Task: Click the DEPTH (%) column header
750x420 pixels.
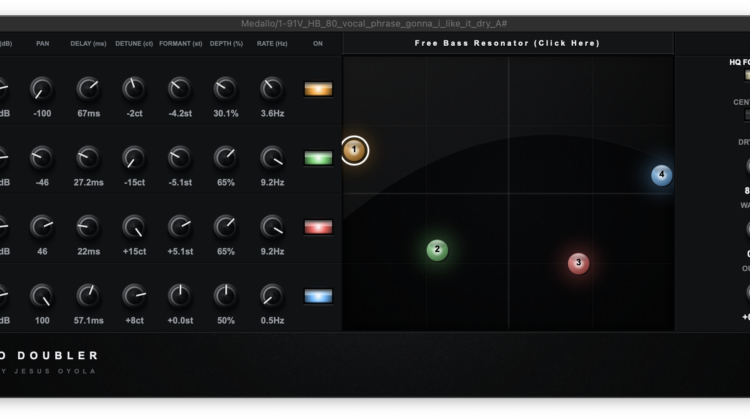Action: click(x=226, y=44)
